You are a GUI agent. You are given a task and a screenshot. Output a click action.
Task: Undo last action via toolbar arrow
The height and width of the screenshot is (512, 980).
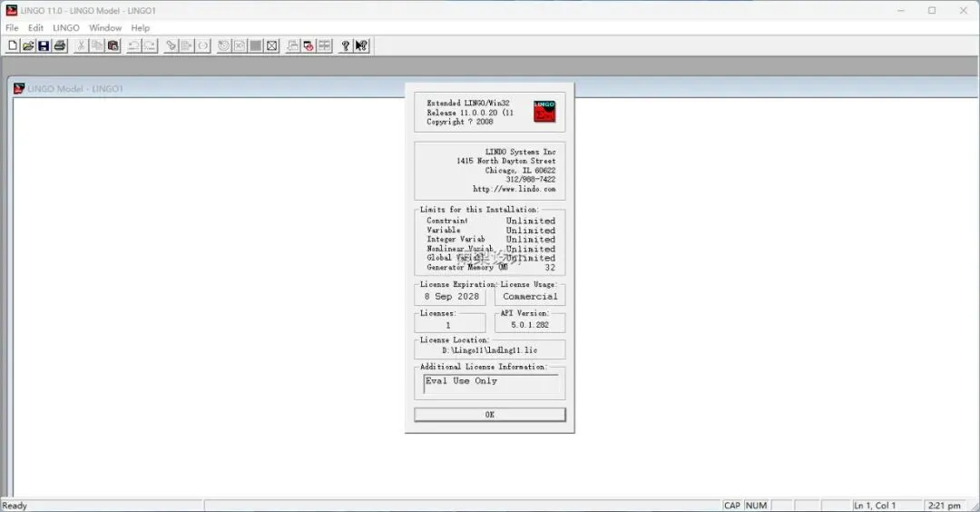click(x=133, y=45)
